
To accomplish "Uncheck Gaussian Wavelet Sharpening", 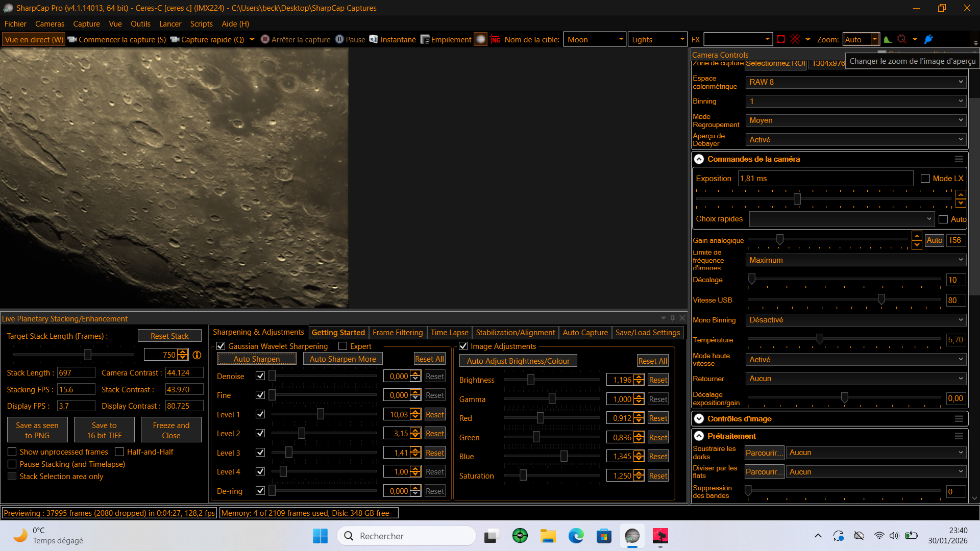I will (x=221, y=346).
